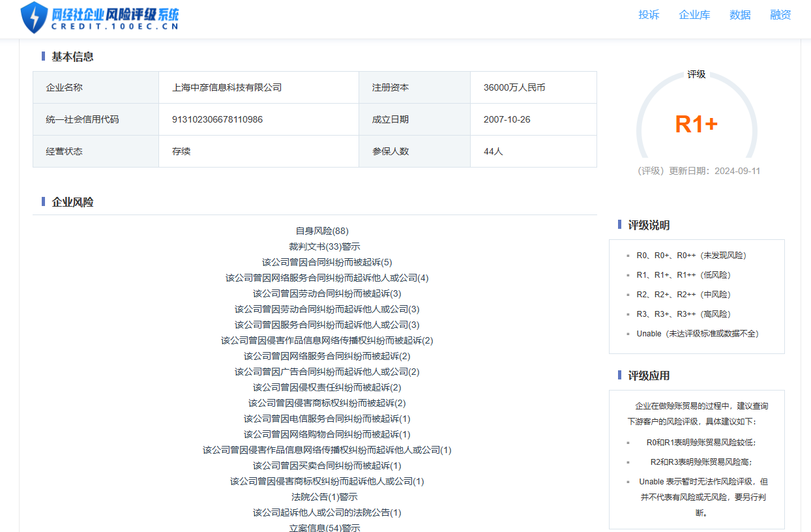Open the 投诉 navigation menu item
811x532 pixels.
[x=649, y=15]
